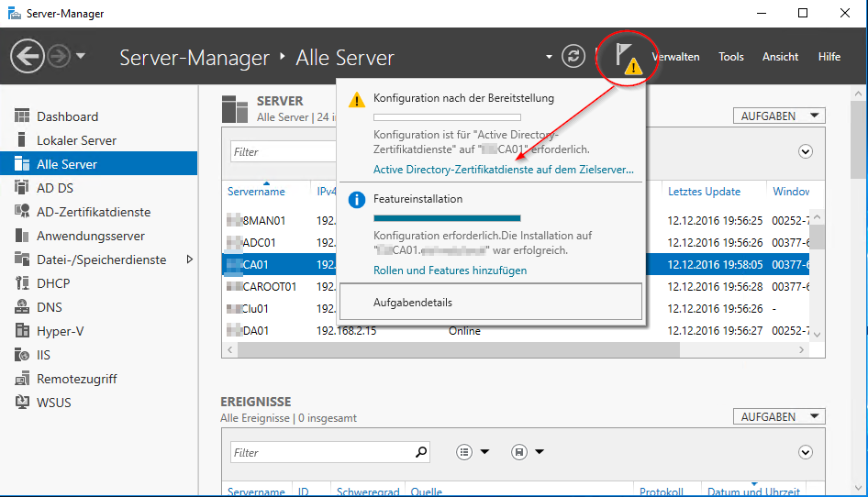Screen dimensions: 868x497
Task: Sort events by Quelle column
Action: pyautogui.click(x=427, y=491)
